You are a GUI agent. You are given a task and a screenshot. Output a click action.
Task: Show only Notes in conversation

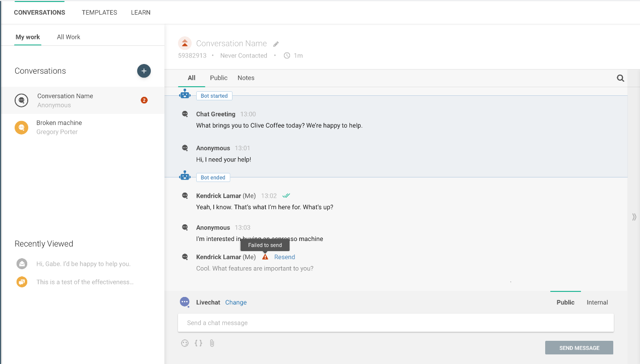[x=246, y=78]
